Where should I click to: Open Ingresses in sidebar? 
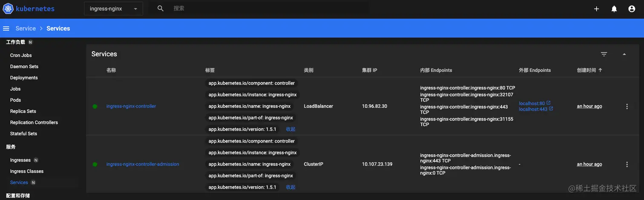coord(20,160)
